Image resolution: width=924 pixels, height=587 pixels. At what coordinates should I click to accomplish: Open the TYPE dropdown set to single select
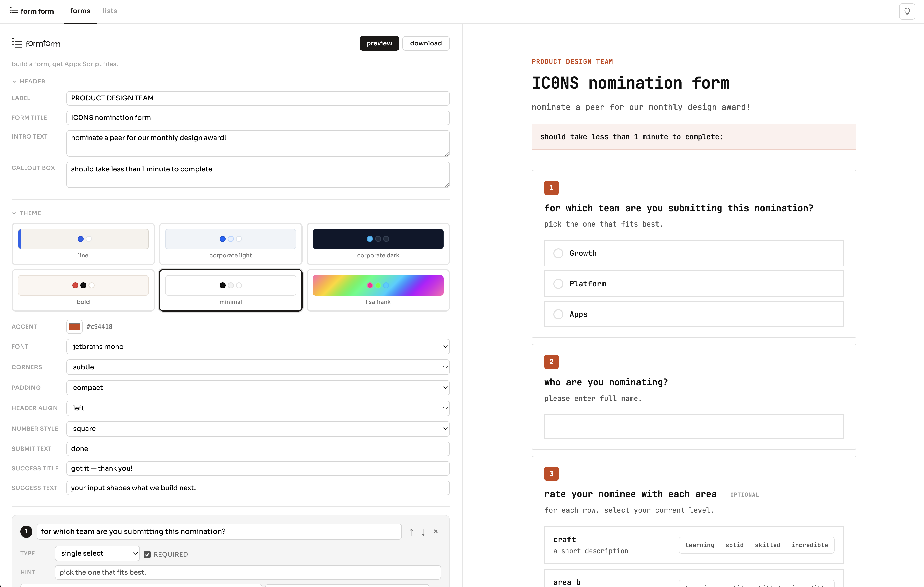point(97,553)
